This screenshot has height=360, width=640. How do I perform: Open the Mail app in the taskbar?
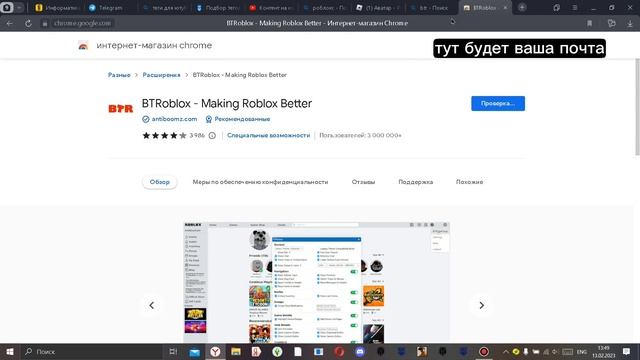tap(195, 351)
